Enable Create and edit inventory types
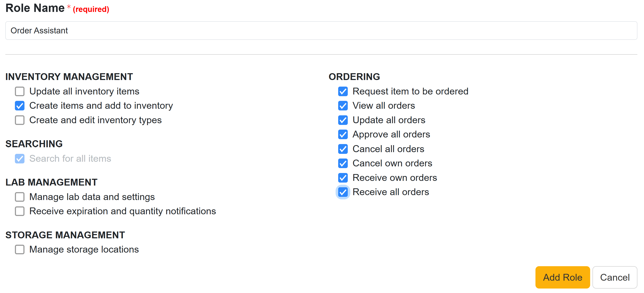Image resolution: width=644 pixels, height=293 pixels. pos(20,120)
